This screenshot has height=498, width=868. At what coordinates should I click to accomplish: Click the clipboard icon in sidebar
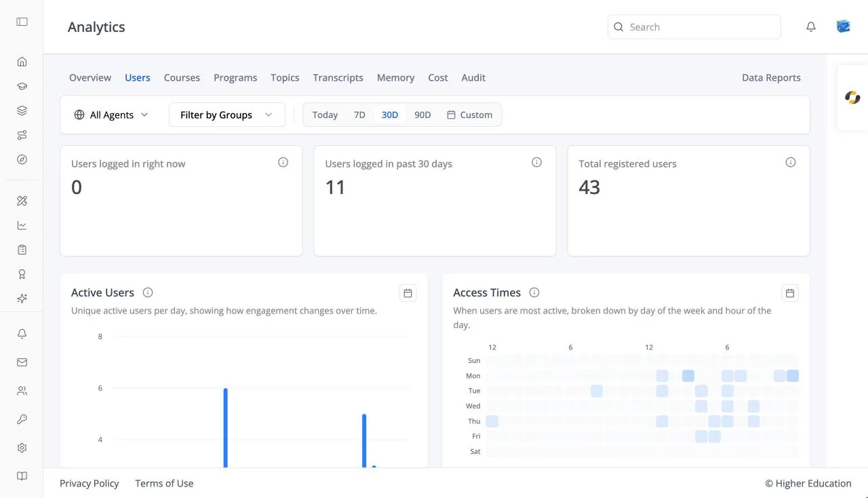(22, 250)
